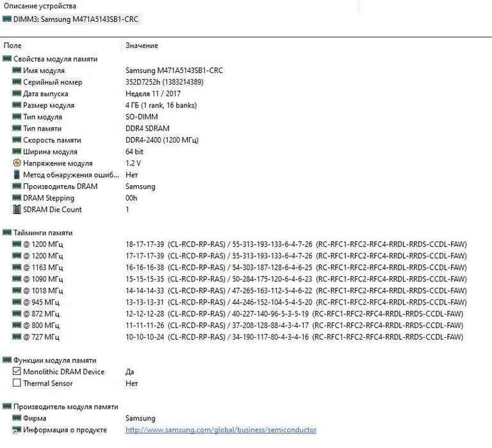This screenshot has height=448, width=492.
Task: Toggle Monolithic DRAM Device checkbox
Action: point(17,371)
